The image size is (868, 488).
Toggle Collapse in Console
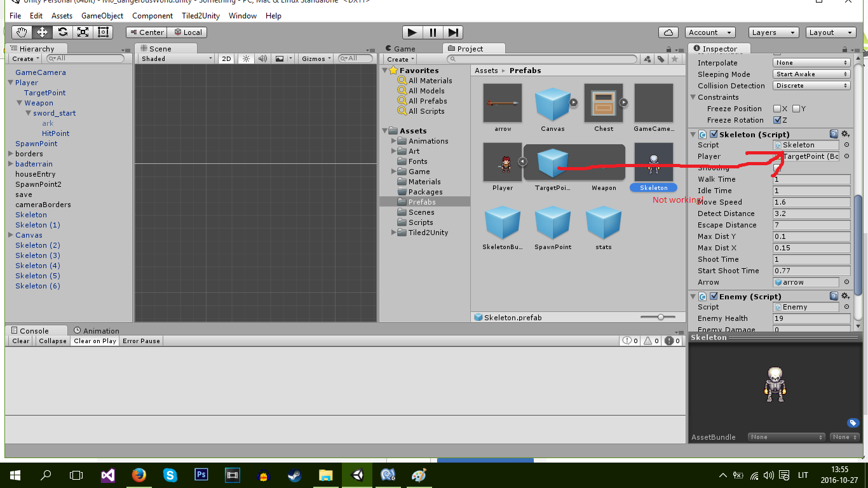(53, 341)
